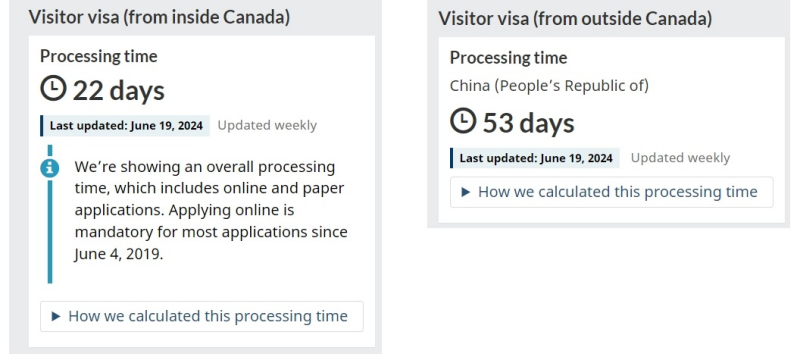Select the Last updated badge under 22 days
Viewport: 800px width, 360px height.
[126, 125]
